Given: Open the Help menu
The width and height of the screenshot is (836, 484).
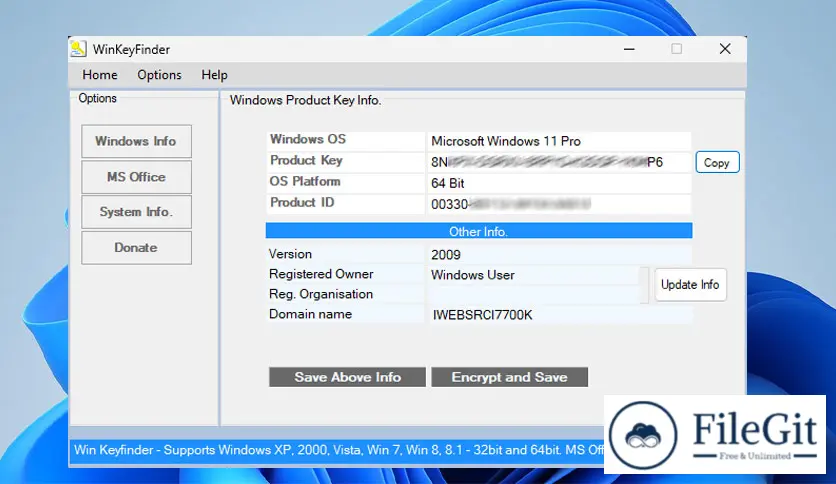Looking at the screenshot, I should pyautogui.click(x=214, y=75).
